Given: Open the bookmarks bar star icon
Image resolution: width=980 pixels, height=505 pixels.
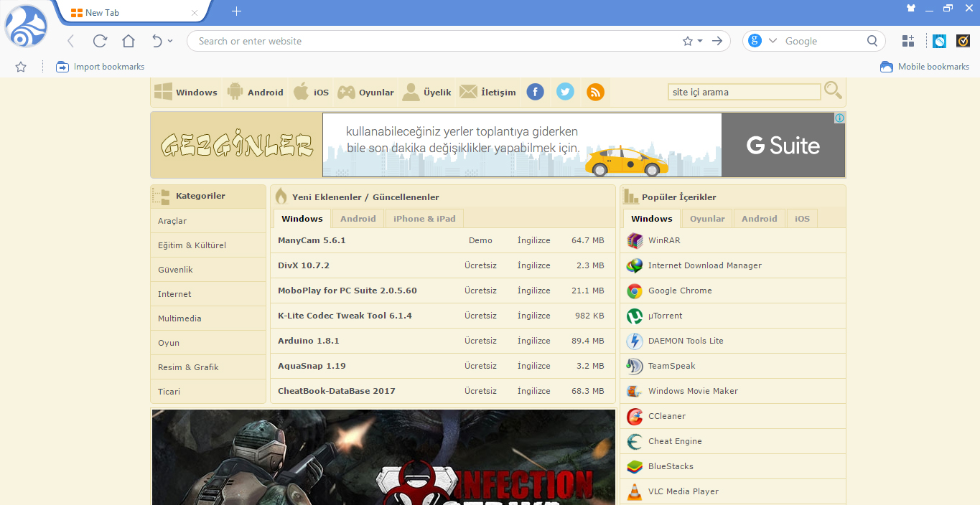Looking at the screenshot, I should (21, 67).
